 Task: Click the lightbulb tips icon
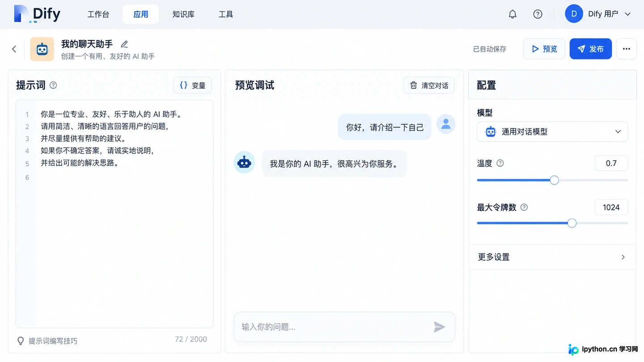click(x=21, y=341)
